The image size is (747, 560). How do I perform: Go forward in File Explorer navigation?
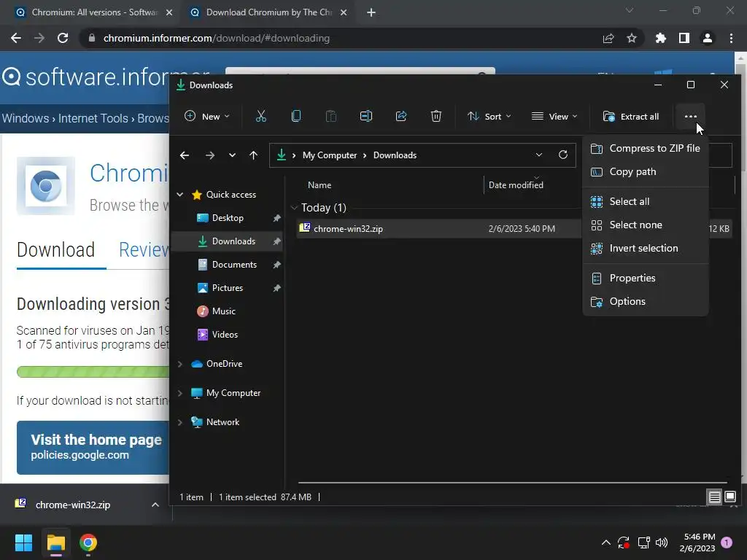209,155
